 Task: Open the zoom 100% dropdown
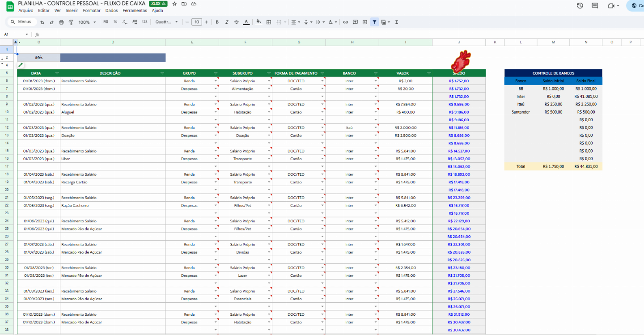(x=87, y=22)
